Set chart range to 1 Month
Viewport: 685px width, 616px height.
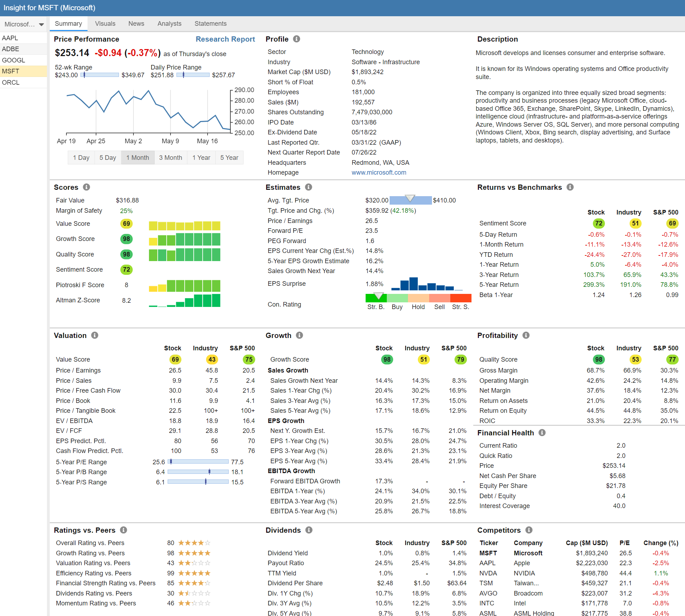(138, 158)
